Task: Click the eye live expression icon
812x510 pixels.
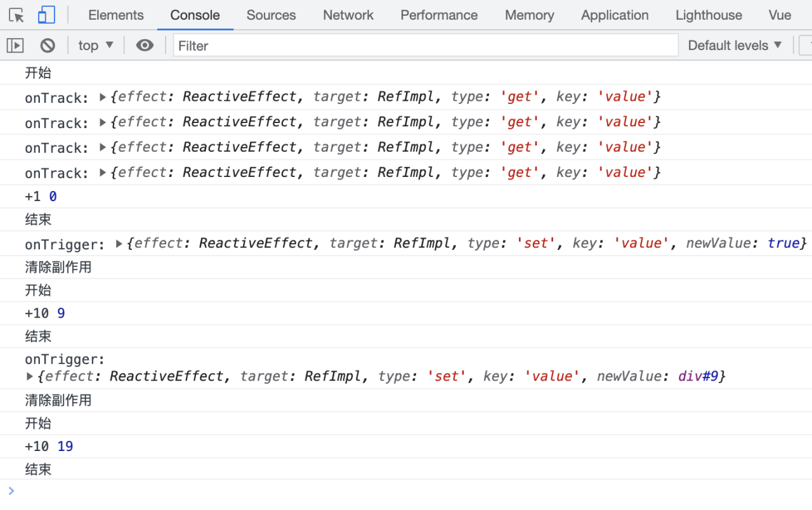Action: pos(145,46)
